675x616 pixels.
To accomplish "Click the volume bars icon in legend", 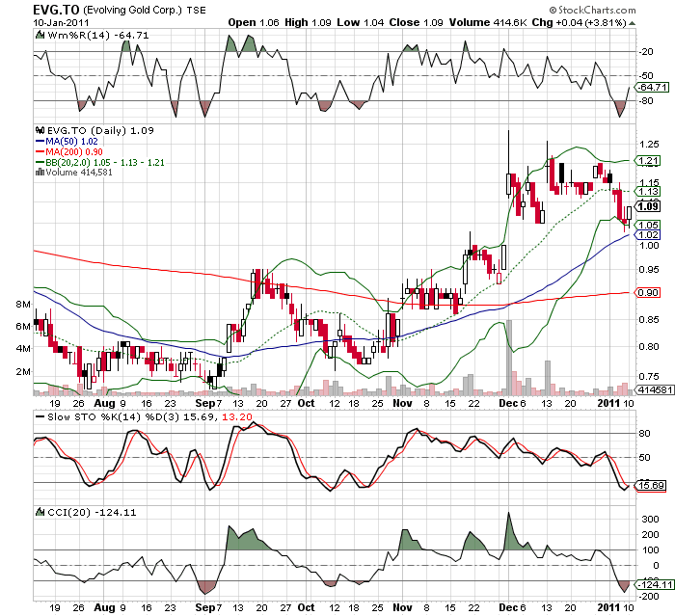I will [40, 173].
